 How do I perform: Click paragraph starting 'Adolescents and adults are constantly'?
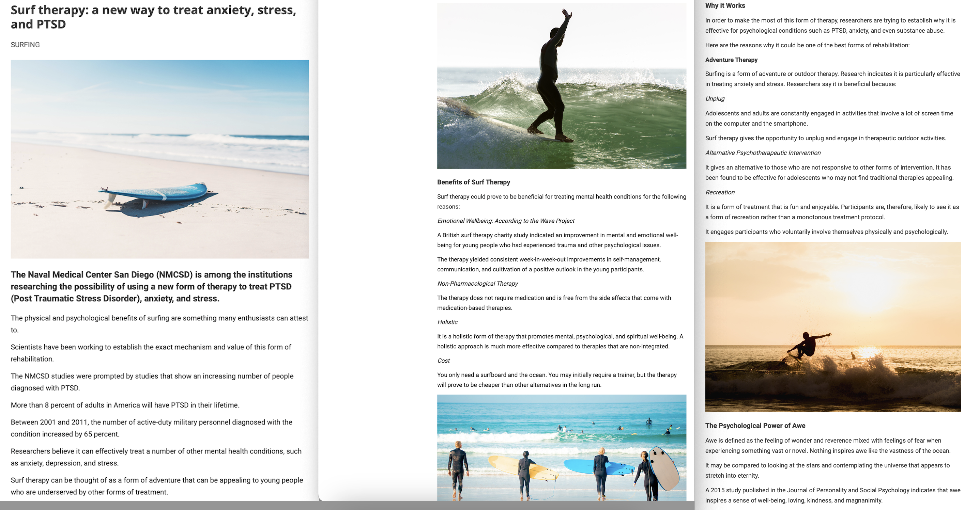coord(829,118)
